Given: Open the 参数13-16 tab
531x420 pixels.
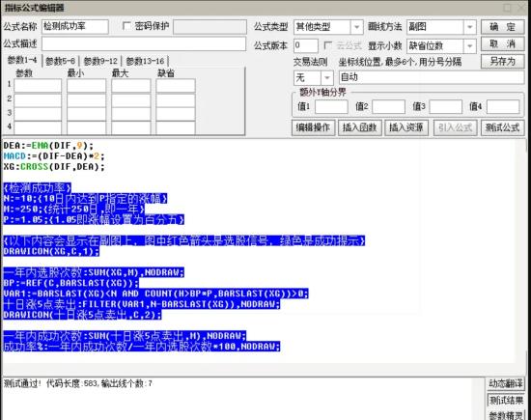Looking at the screenshot, I should (145, 61).
